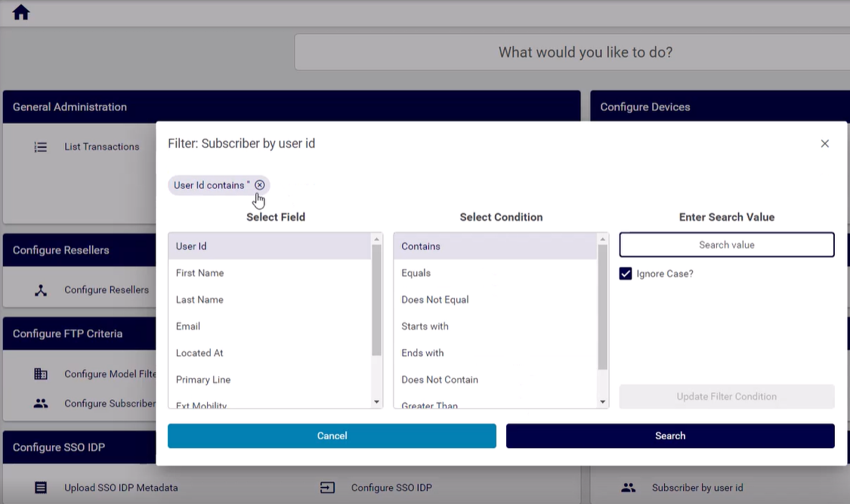Click the Home icon
The width and height of the screenshot is (850, 504).
[21, 12]
